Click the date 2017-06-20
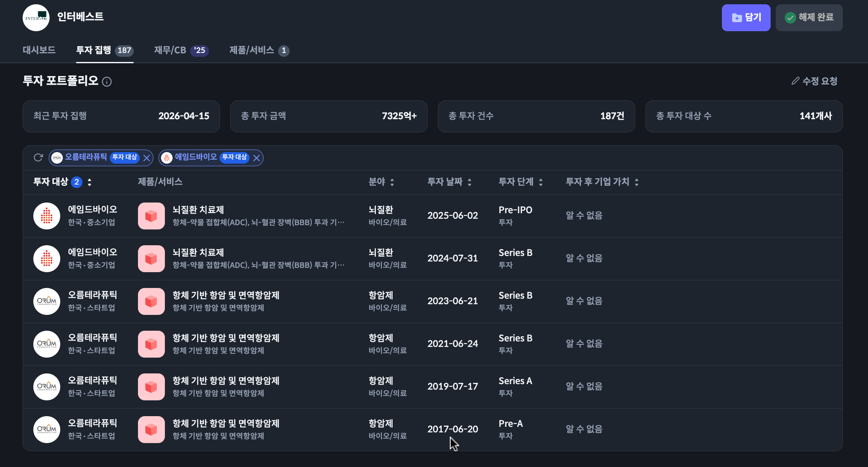 point(453,429)
